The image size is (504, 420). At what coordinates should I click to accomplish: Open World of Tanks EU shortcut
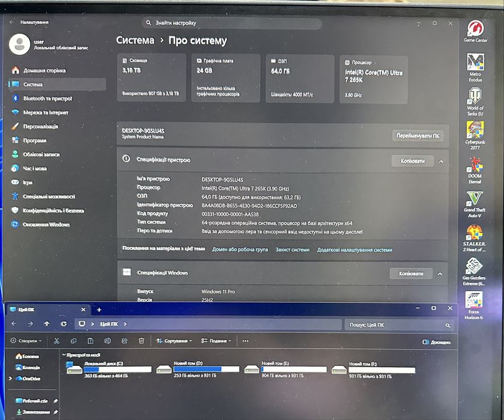(x=475, y=102)
